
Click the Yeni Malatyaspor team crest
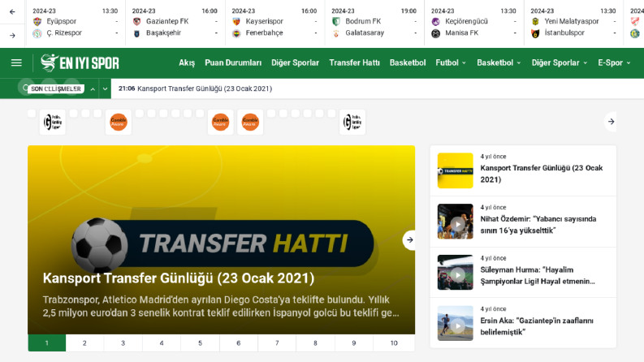click(535, 21)
